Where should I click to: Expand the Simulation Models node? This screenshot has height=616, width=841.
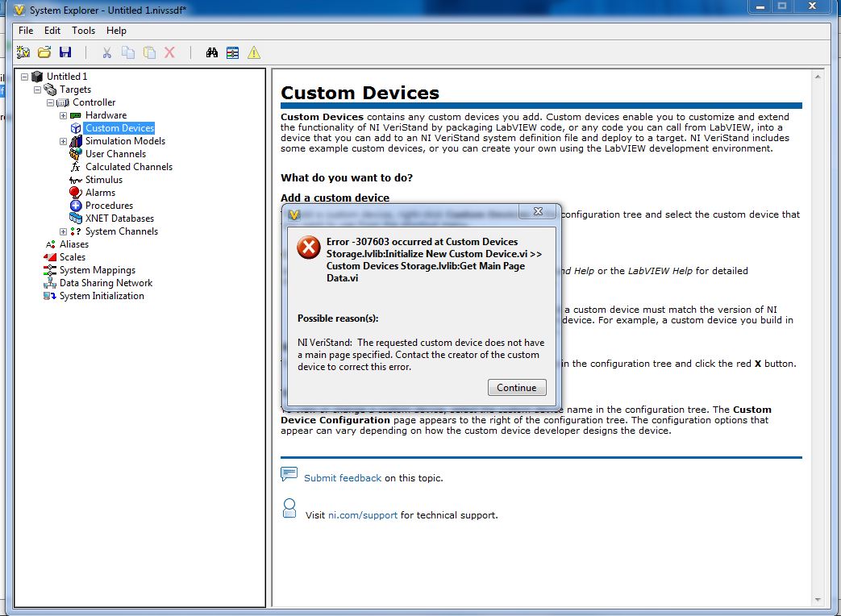pos(63,142)
